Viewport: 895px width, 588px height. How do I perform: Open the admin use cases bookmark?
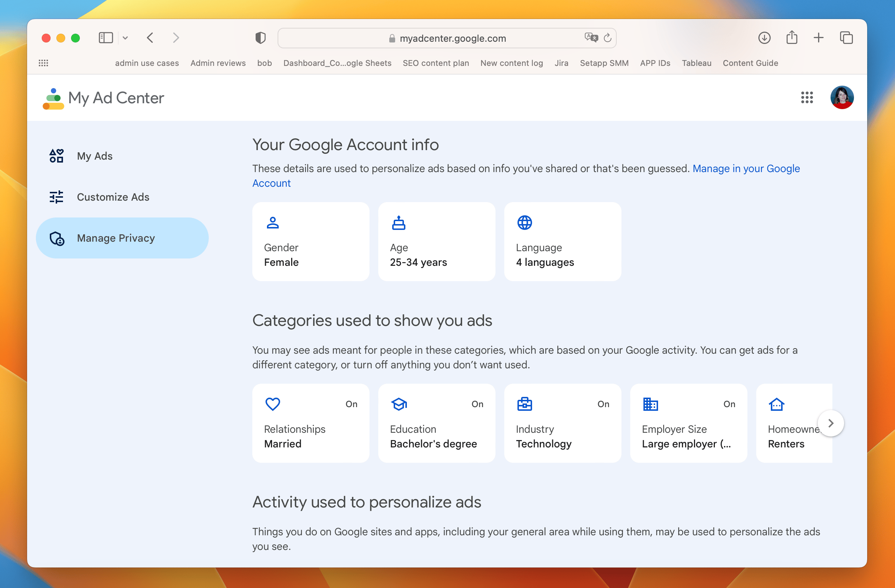[x=147, y=63]
